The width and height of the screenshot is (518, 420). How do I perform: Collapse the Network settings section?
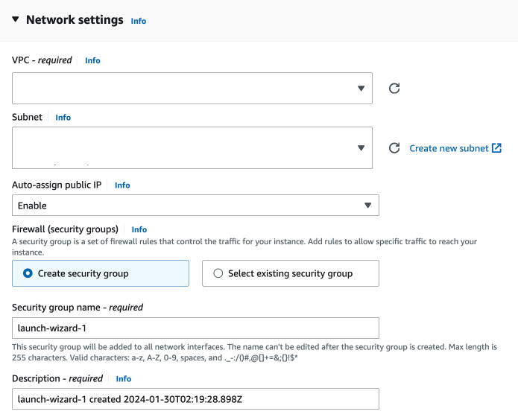point(16,20)
